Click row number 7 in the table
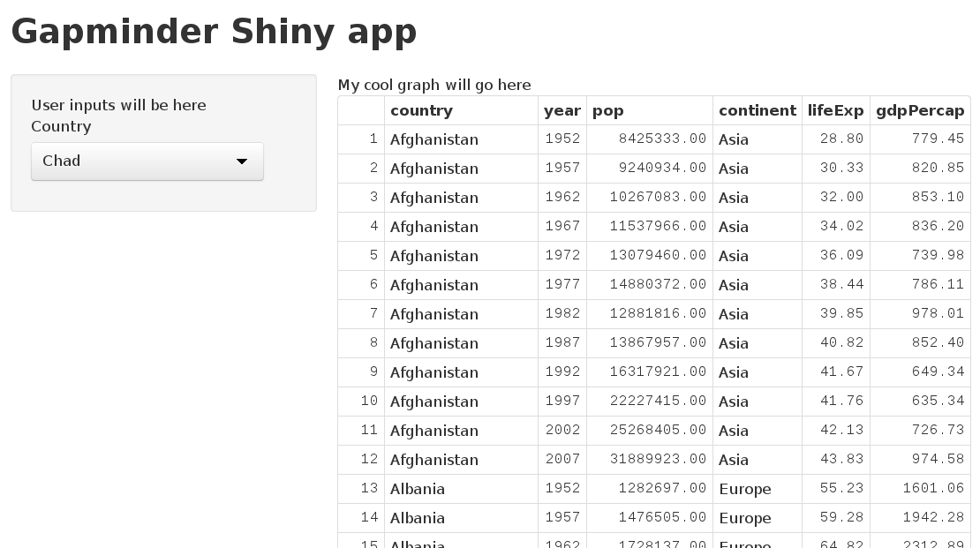 pos(373,314)
